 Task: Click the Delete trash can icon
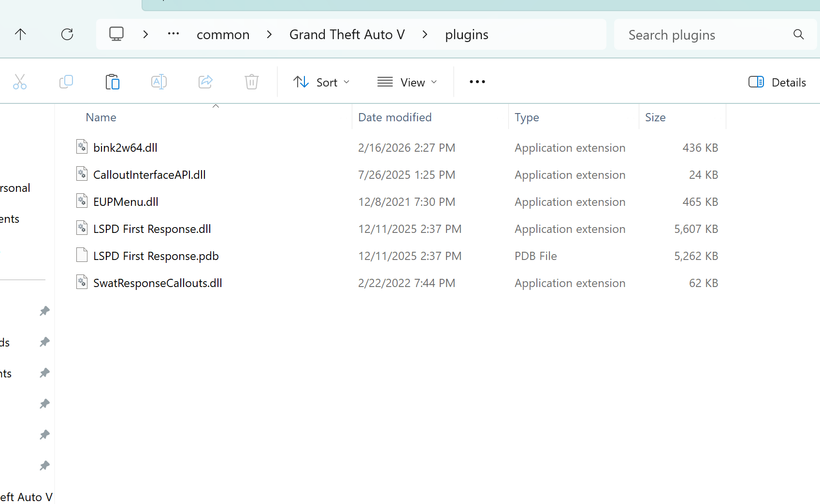pyautogui.click(x=251, y=82)
